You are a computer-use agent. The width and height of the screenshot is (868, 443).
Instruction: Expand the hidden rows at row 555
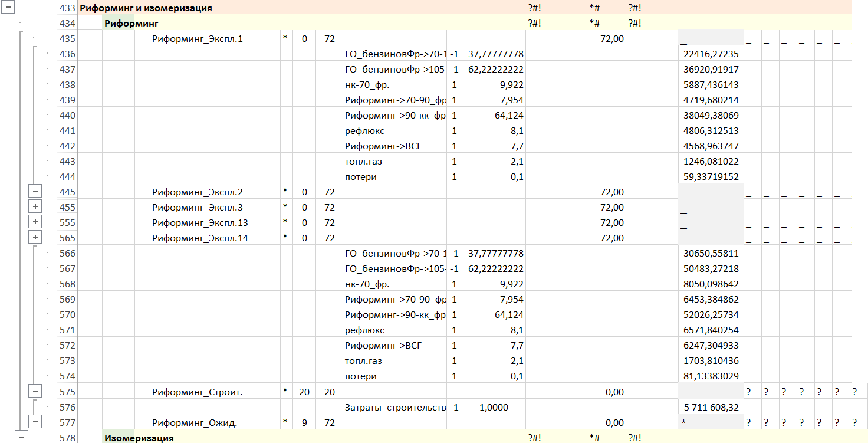[35, 222]
